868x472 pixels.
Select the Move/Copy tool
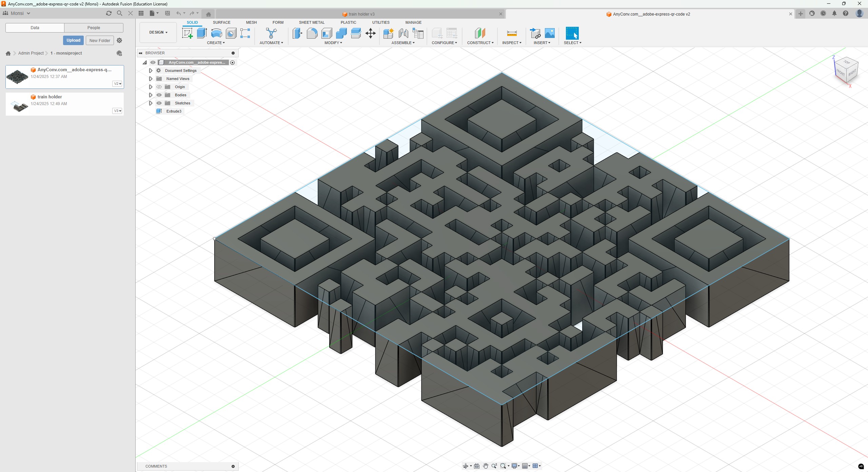tap(371, 33)
